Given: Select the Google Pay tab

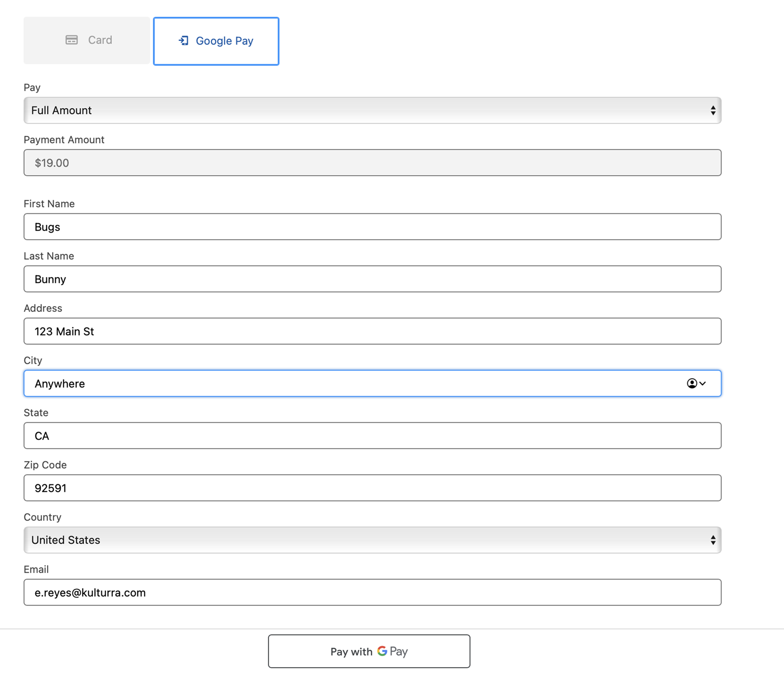Looking at the screenshot, I should 216,41.
